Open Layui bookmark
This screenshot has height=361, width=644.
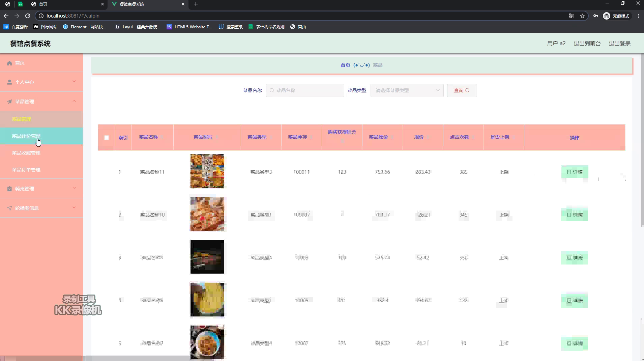point(138,27)
